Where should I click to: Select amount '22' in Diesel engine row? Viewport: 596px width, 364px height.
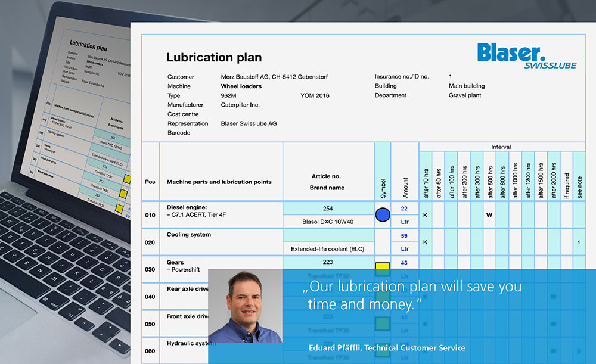coord(404,209)
